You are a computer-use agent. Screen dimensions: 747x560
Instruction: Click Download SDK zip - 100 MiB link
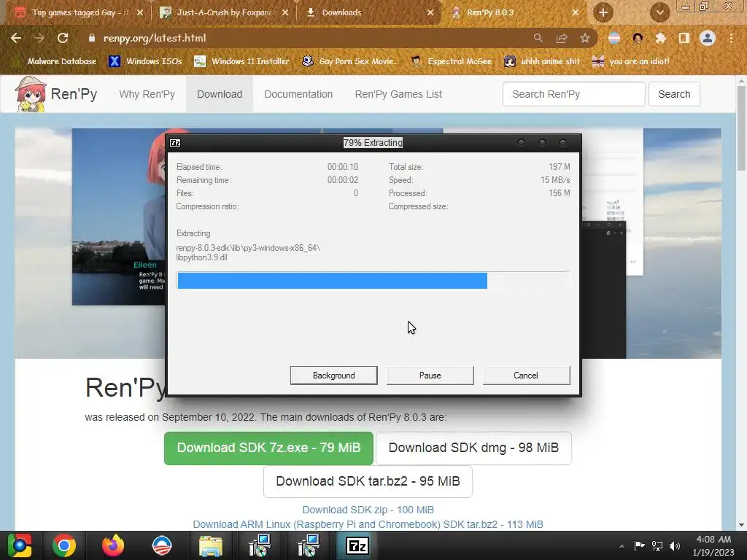[368, 510]
